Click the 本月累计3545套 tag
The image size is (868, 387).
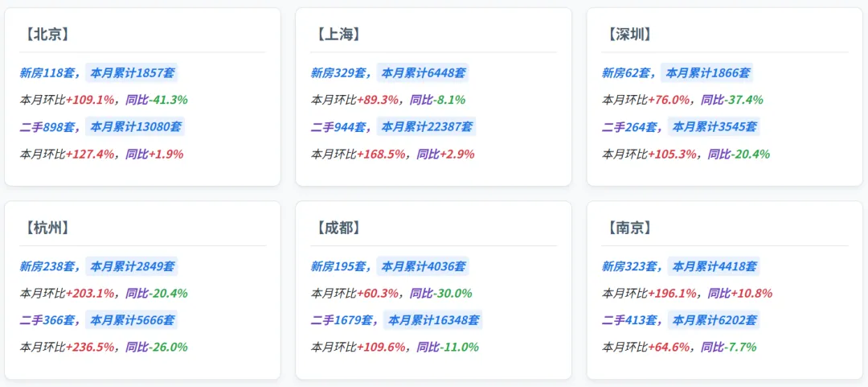pos(714,127)
